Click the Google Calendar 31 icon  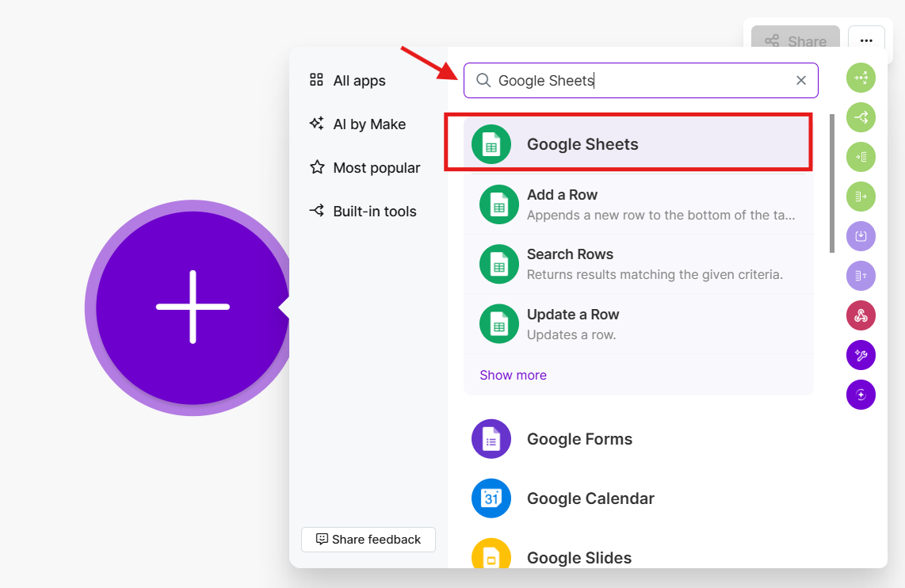pyautogui.click(x=491, y=498)
